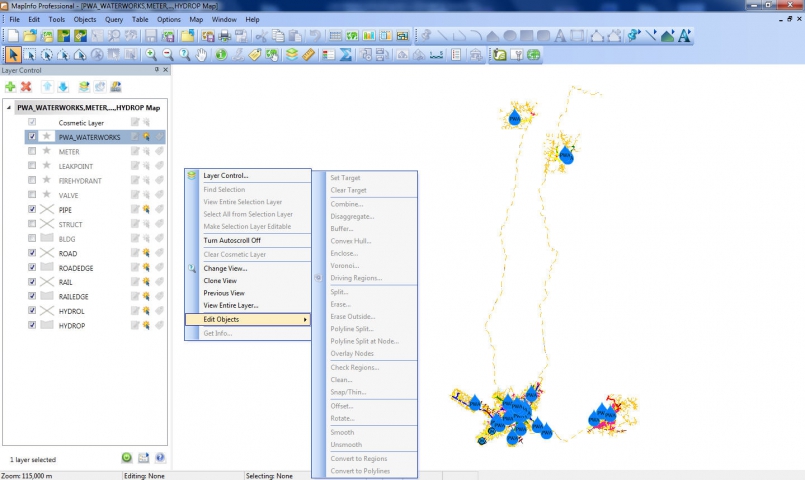Click the Cut scissors icon
The height and width of the screenshot is (480, 805).
(x=262, y=35)
